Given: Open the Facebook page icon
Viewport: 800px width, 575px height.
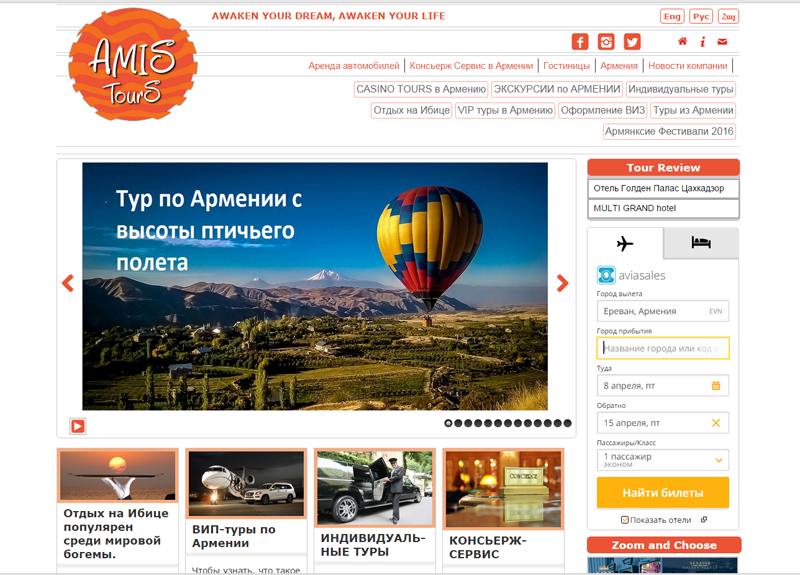Looking at the screenshot, I should pyautogui.click(x=580, y=42).
